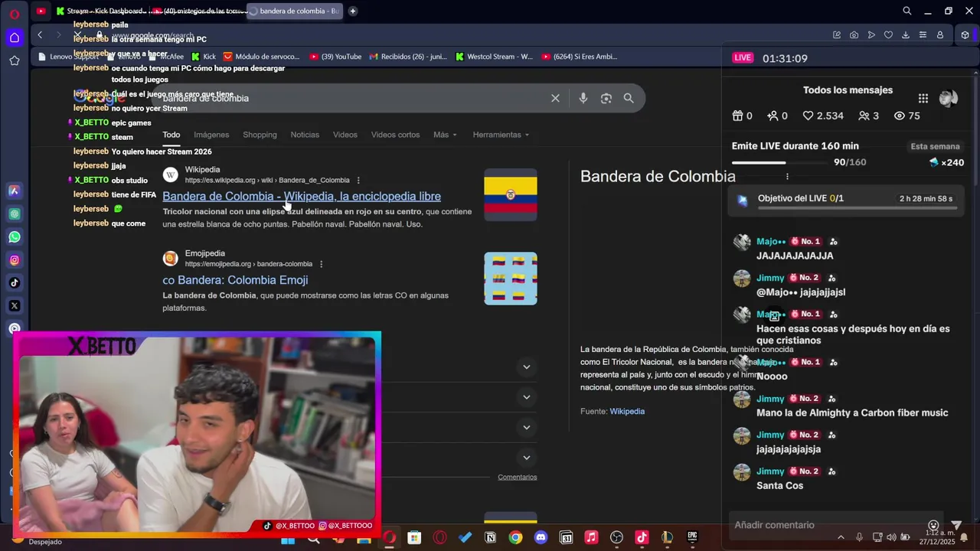Open TikTok in the Opera sidebar
The width and height of the screenshot is (980, 551).
tap(15, 283)
